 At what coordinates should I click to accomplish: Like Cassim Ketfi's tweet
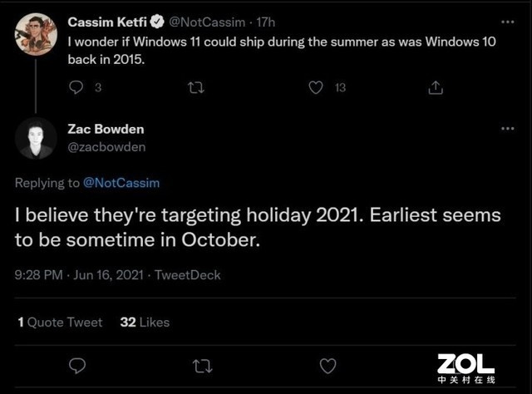point(317,86)
